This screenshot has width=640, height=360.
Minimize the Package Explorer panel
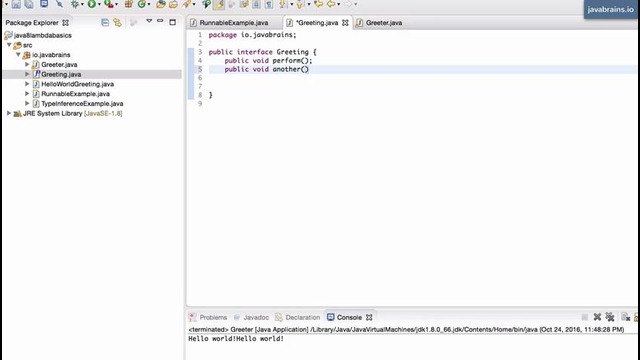(160, 21)
